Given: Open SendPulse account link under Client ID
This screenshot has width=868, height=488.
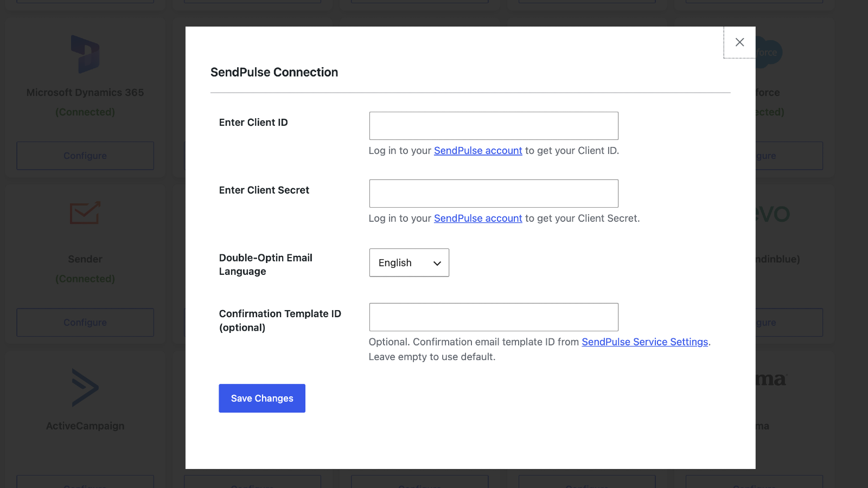Looking at the screenshot, I should click(x=477, y=151).
